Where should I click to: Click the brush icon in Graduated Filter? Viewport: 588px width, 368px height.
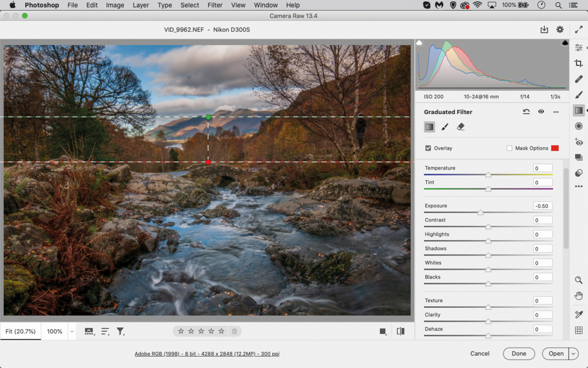445,127
